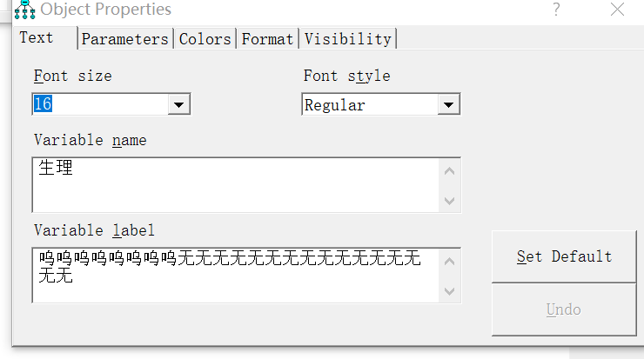Click the Regular font style field
This screenshot has width=644, height=359.
(369, 105)
